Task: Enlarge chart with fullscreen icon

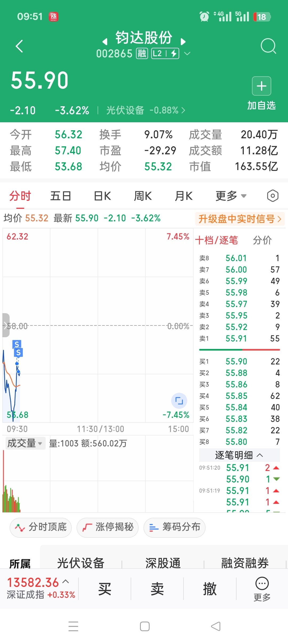Action: 179,401
